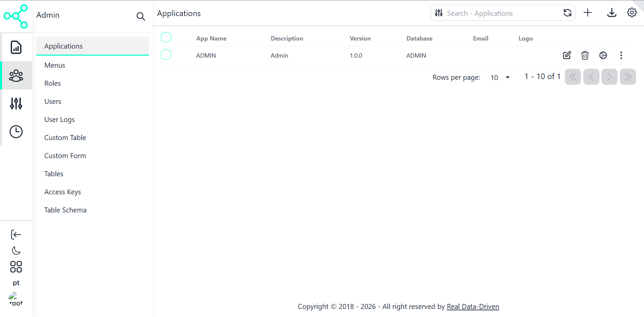The height and width of the screenshot is (317, 644).
Task: Delete the ADMIN application row
Action: pyautogui.click(x=585, y=55)
